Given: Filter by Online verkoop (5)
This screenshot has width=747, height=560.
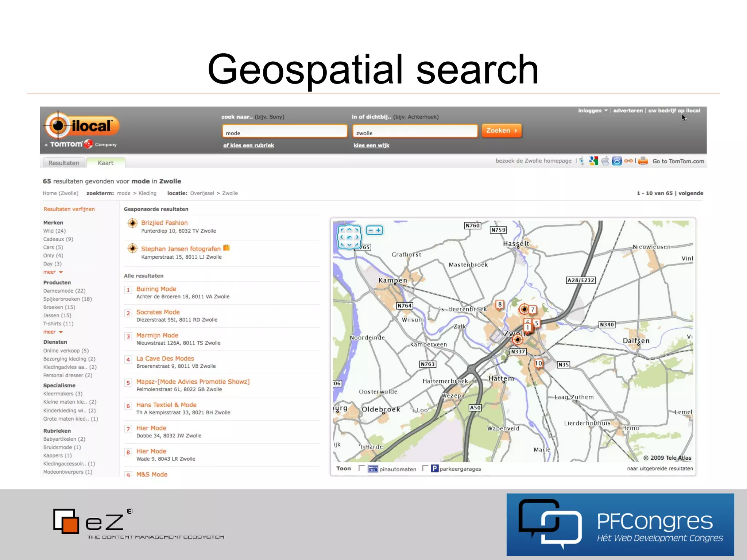Looking at the screenshot, I should click(66, 351).
